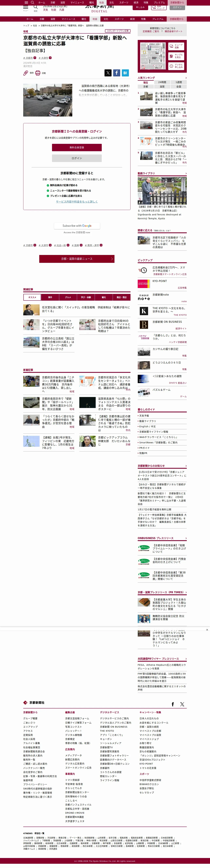Click plus icon beside 社会一般 tag

point(68,245)
